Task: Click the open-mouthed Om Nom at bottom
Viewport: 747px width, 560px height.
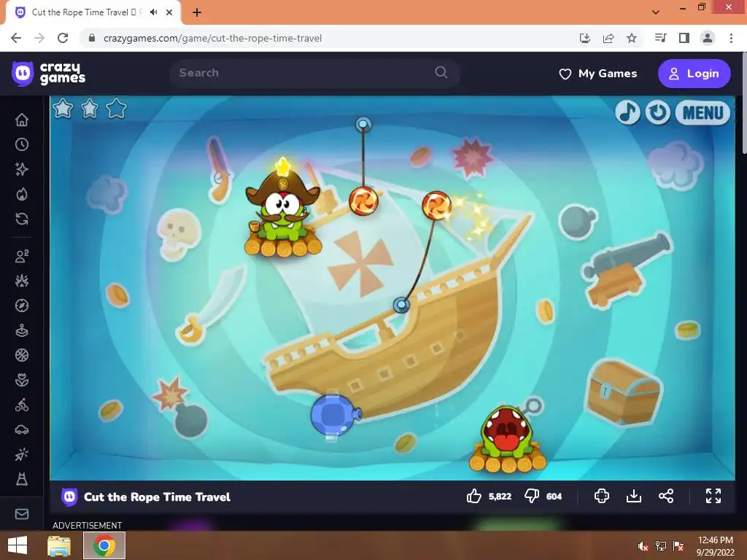Action: (x=508, y=438)
